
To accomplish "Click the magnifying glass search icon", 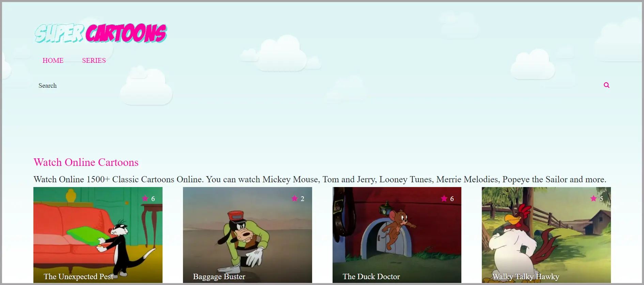I will [607, 85].
